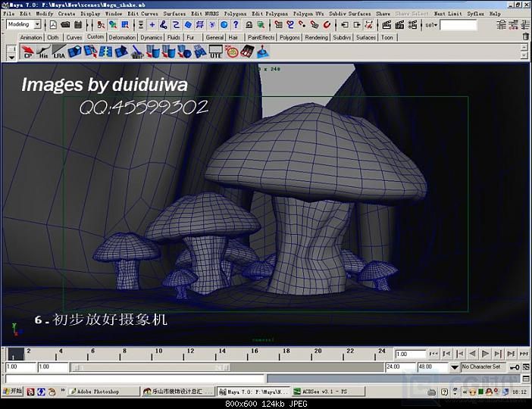The height and width of the screenshot is (409, 532).
Task: Enable snap to view planes icon
Action: pyautogui.click(x=315, y=25)
